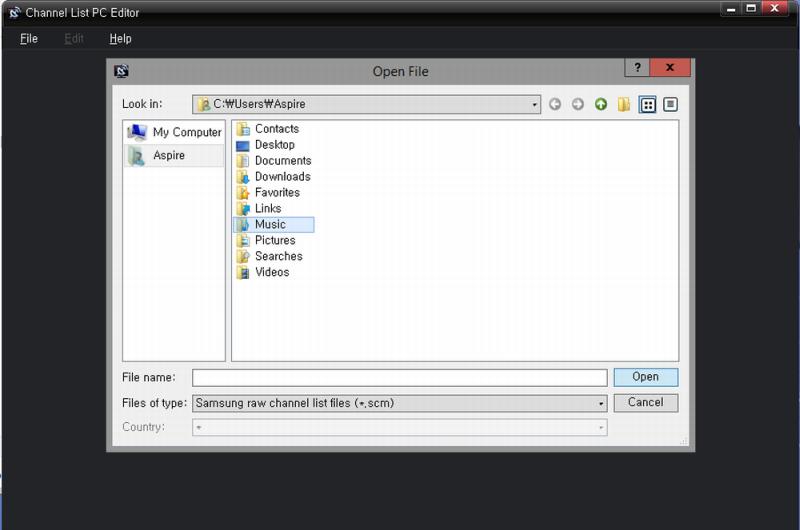Click the Open button
Viewport: 800px width, 530px height.
tap(645, 377)
